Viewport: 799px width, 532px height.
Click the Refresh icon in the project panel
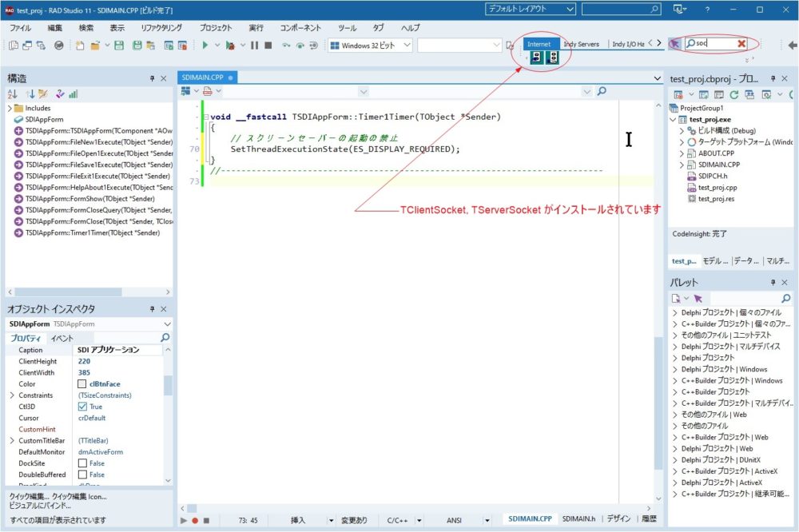(734, 94)
